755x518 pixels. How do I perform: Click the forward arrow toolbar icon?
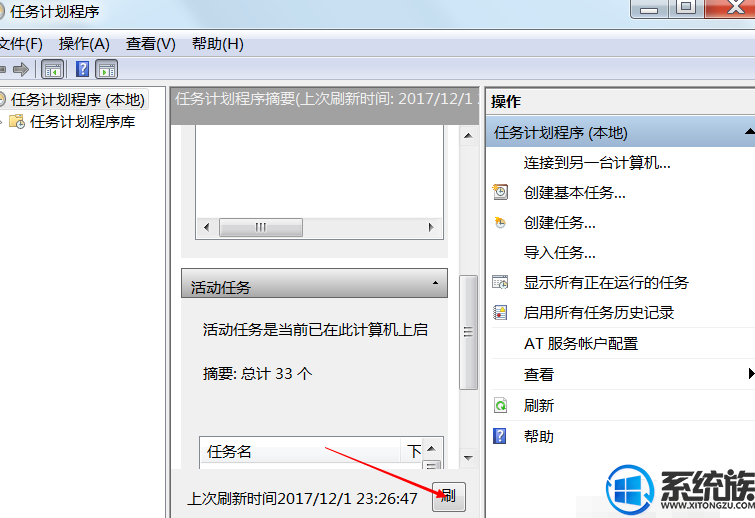point(21,70)
